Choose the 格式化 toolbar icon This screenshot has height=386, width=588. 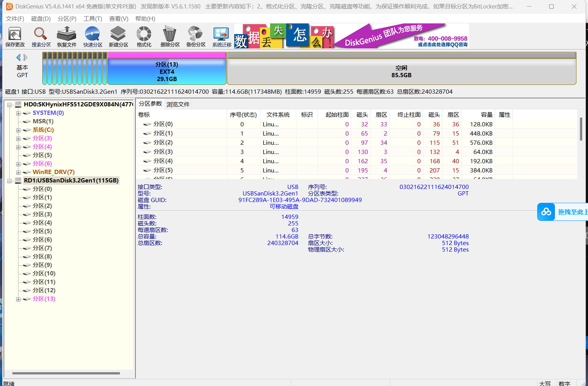coord(144,37)
